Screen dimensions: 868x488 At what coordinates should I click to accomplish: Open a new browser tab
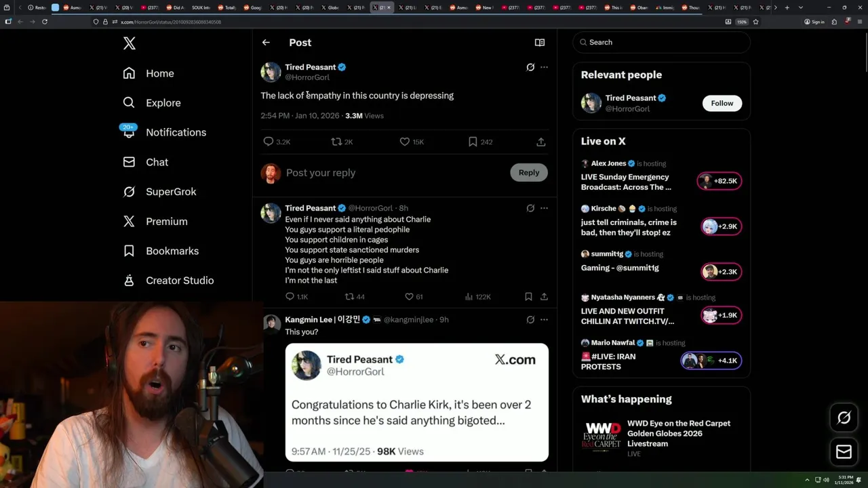787,7
